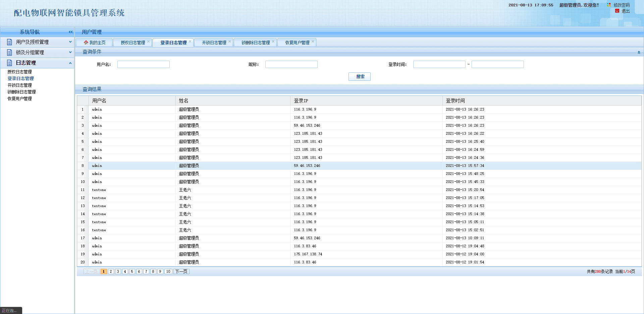The width and height of the screenshot is (644, 314).
Task: Click the disabled 上一页 button
Action: tap(91, 271)
